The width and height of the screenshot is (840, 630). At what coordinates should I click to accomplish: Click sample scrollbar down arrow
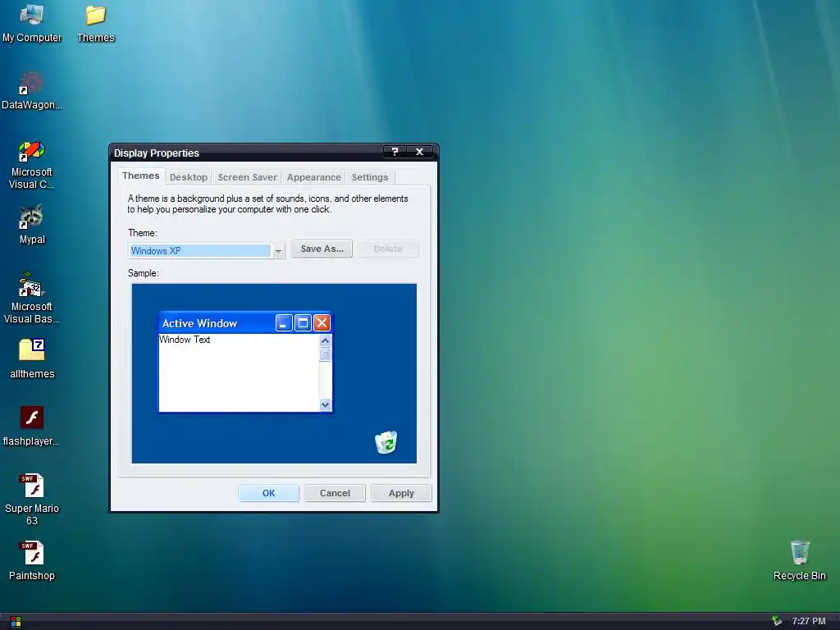coord(325,405)
